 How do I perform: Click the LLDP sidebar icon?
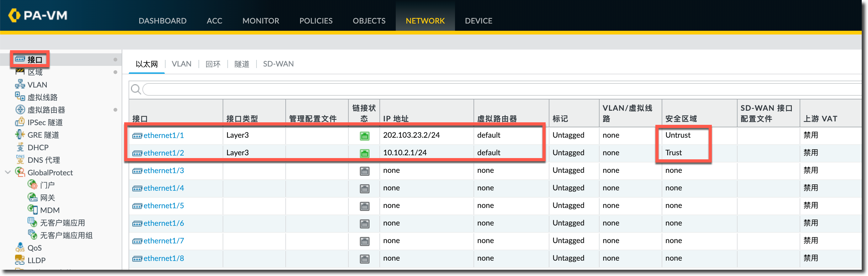pyautogui.click(x=20, y=260)
